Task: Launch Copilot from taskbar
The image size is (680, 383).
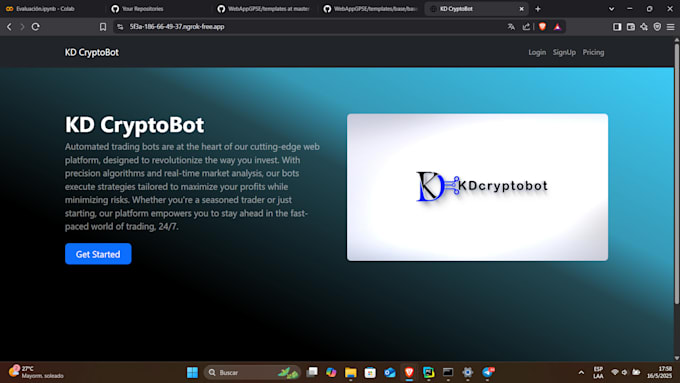Action: 331,372
